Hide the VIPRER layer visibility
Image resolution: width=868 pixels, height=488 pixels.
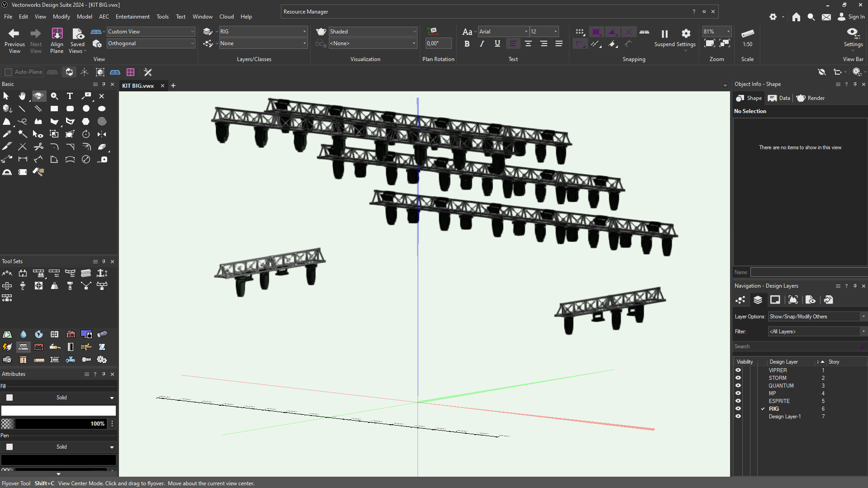[x=738, y=370]
